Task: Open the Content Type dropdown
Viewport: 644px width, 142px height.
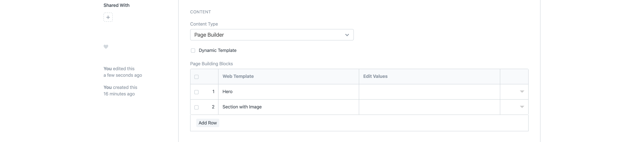Action: [272, 35]
